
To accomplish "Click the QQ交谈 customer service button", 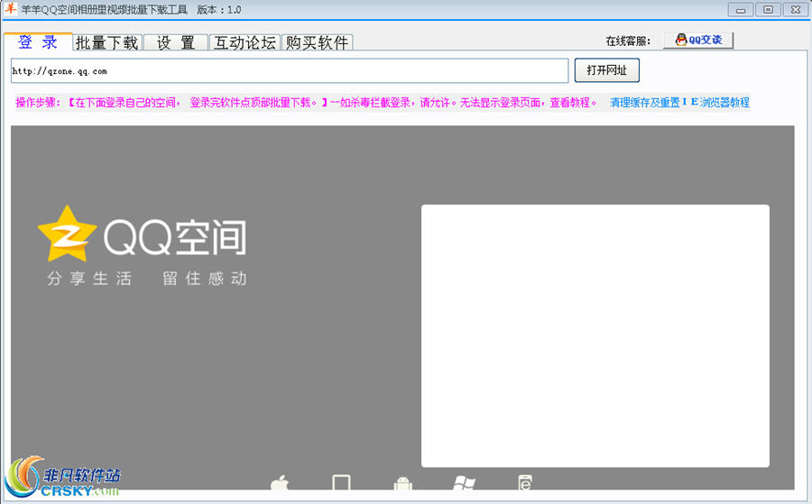I will pos(698,40).
